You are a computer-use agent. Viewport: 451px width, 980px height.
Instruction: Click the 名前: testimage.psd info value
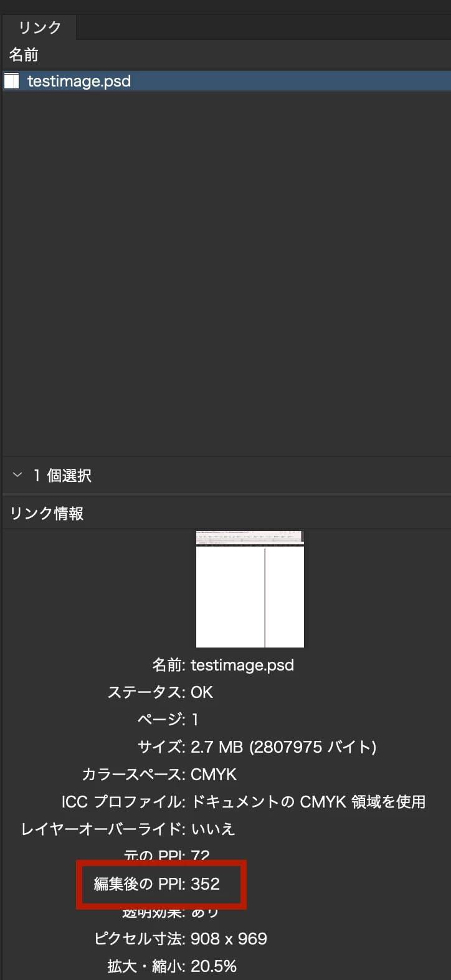[x=242, y=665]
